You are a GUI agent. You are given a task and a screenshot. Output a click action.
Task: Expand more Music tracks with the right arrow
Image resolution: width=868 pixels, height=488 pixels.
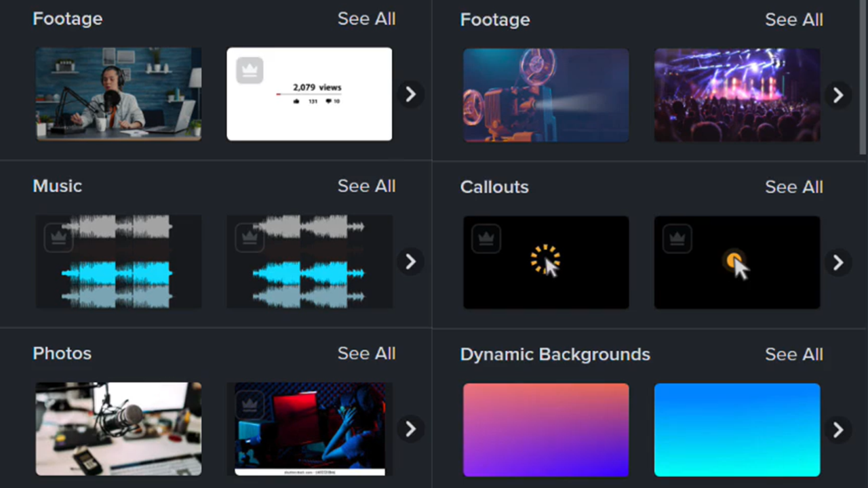click(x=410, y=262)
